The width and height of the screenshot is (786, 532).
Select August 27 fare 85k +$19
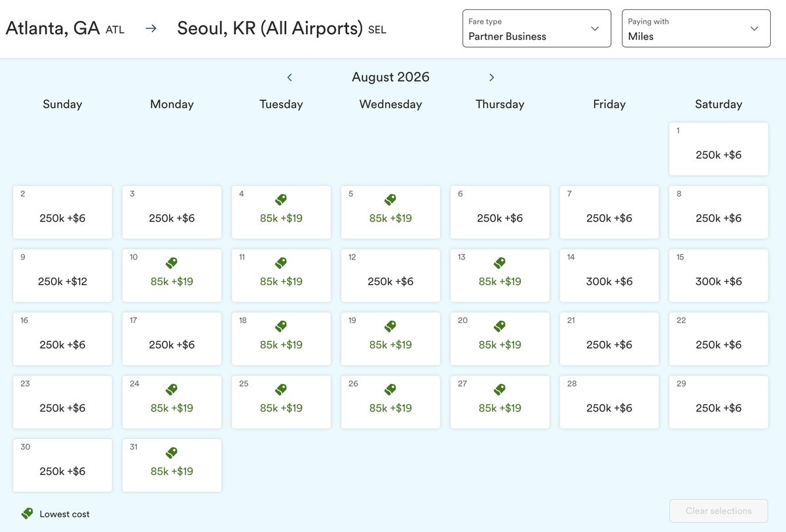pyautogui.click(x=500, y=402)
